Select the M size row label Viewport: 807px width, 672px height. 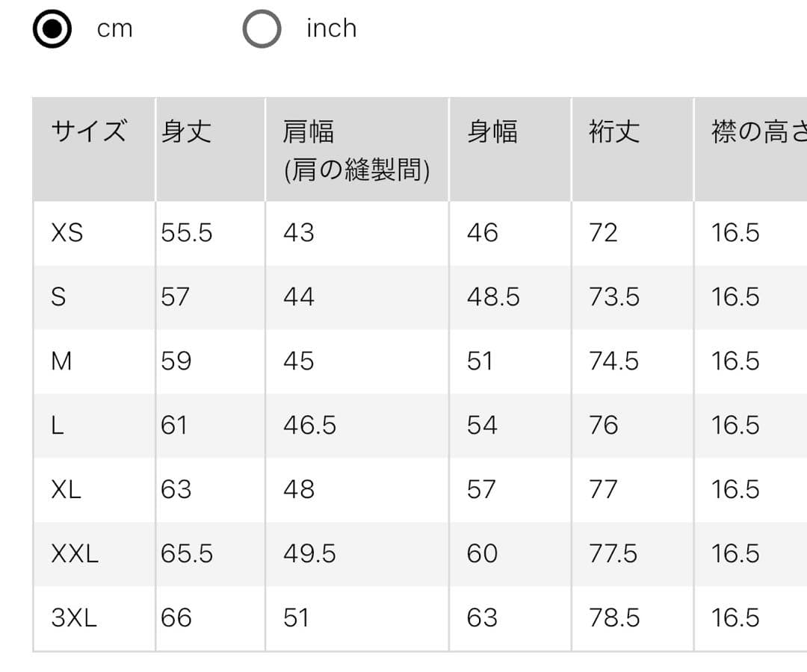[x=61, y=361]
